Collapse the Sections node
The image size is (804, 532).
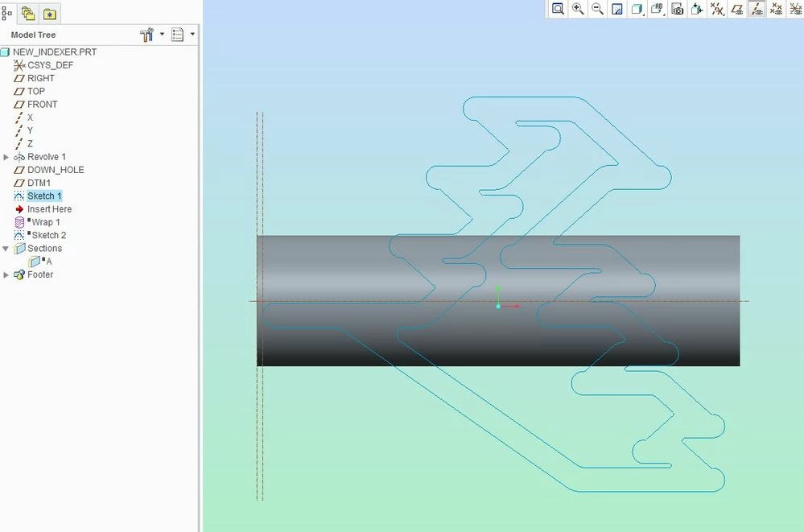6,249
